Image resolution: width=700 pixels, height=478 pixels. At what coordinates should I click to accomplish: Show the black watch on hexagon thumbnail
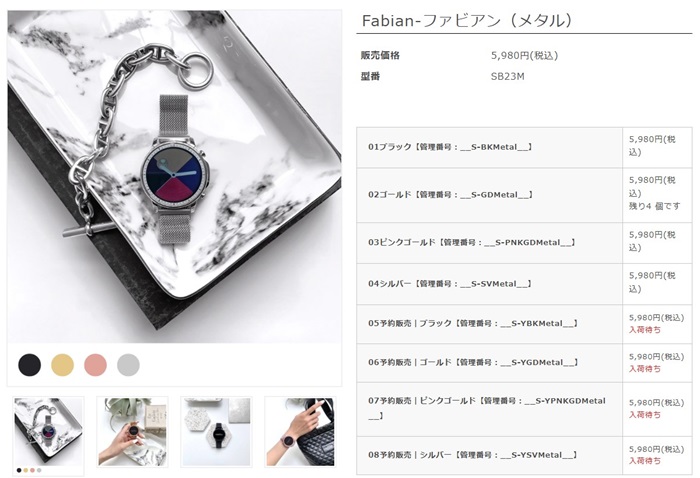pyautogui.click(x=216, y=432)
